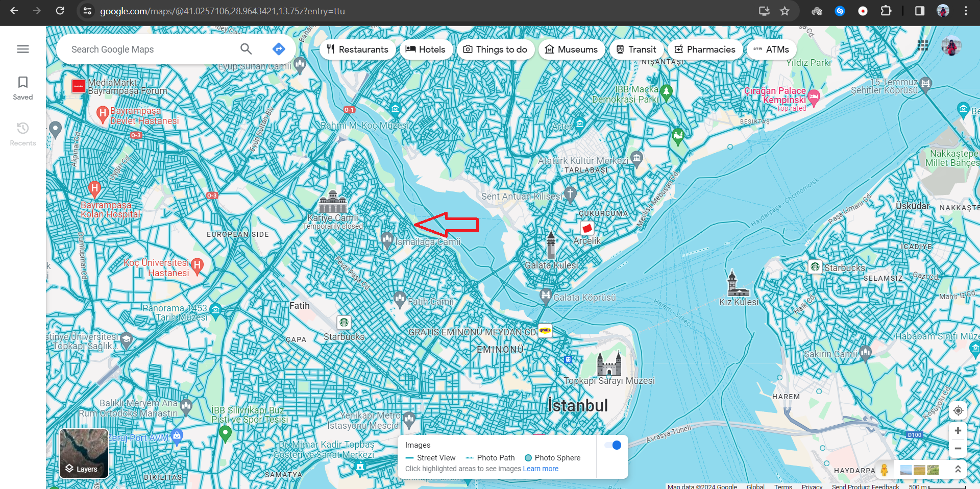The height and width of the screenshot is (489, 980).
Task: Filter map by Museums
Action: point(571,50)
